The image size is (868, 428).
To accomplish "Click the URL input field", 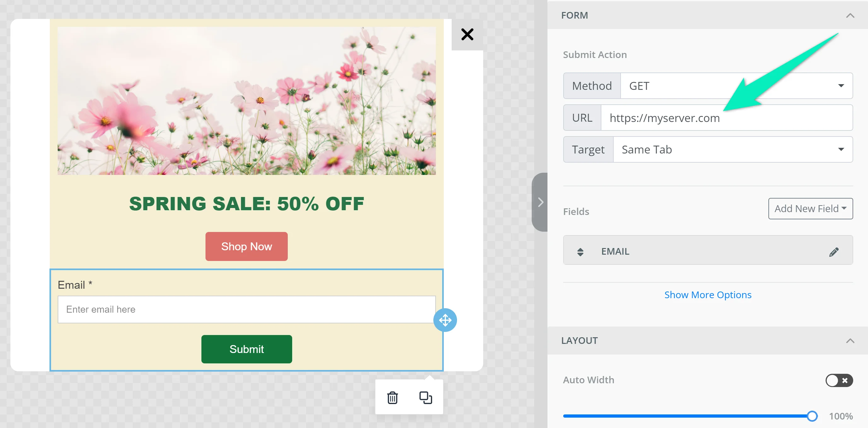I will coord(726,118).
